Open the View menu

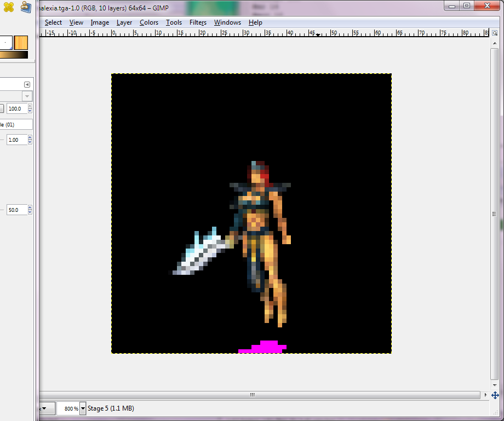point(76,22)
